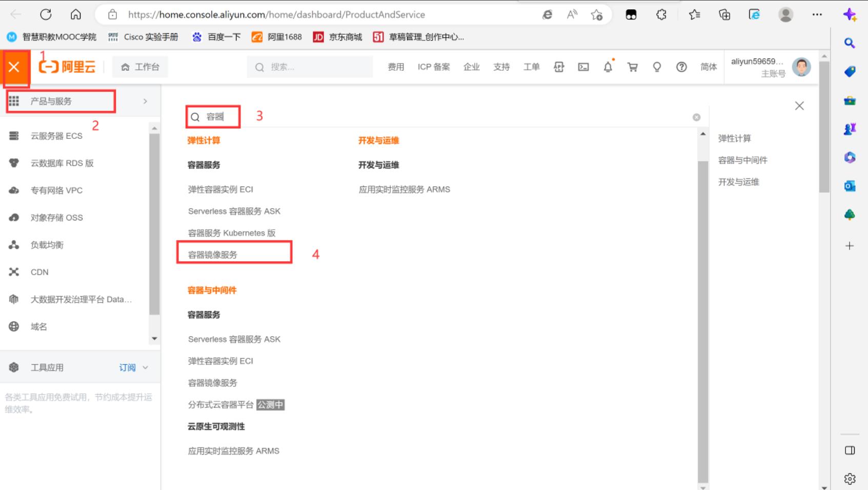This screenshot has width=868, height=490.
Task: Open 负载均衡 in the sidebar
Action: (47, 245)
